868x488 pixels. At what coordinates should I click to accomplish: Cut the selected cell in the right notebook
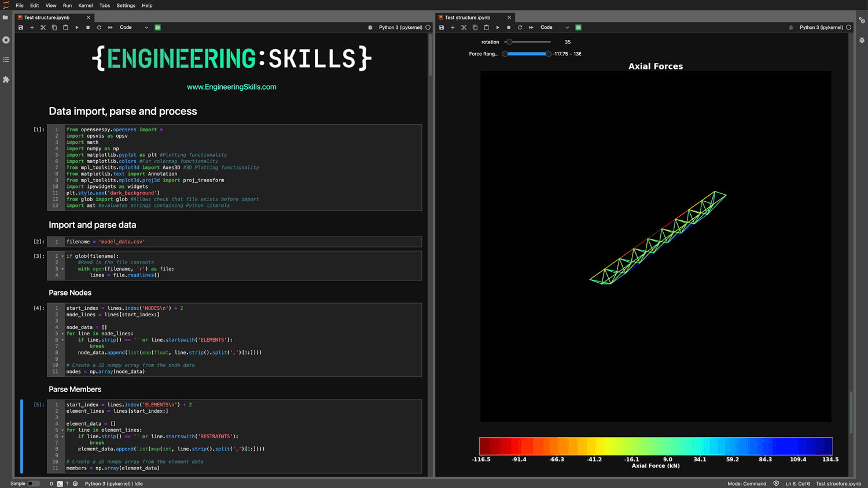[464, 27]
